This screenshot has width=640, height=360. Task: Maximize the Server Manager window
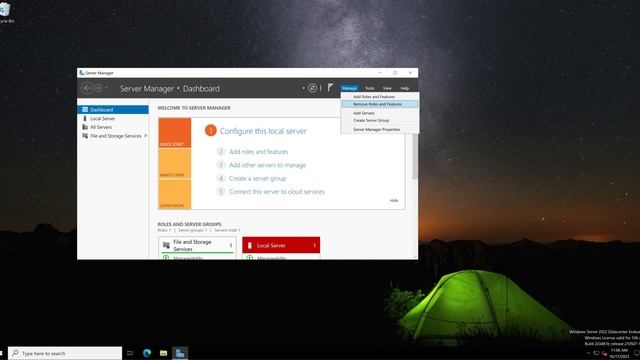[x=395, y=73]
